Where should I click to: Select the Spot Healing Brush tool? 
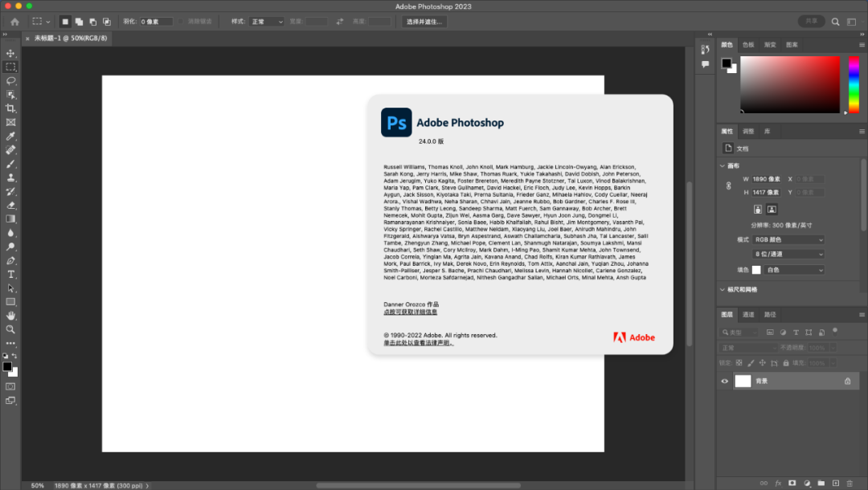[10, 150]
